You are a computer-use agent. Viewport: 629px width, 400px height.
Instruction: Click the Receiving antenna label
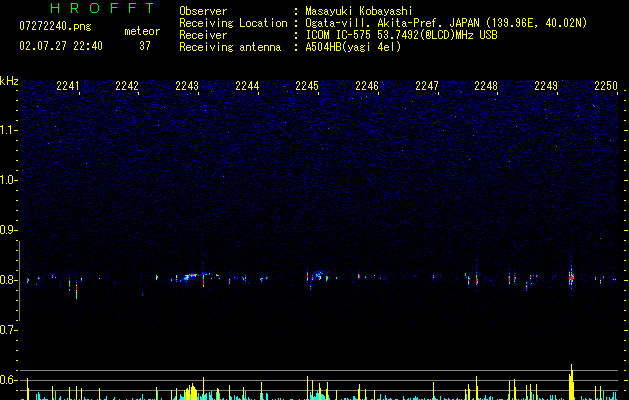230,47
